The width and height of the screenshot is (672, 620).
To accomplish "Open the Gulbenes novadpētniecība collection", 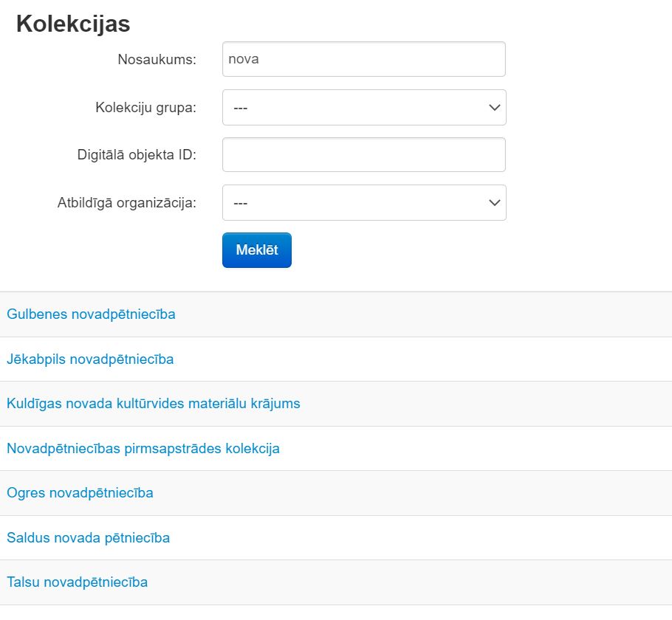I will 91,314.
